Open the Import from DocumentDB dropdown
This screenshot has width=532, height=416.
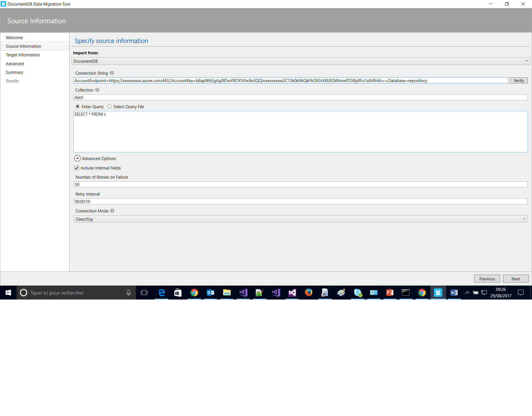pyautogui.click(x=301, y=61)
